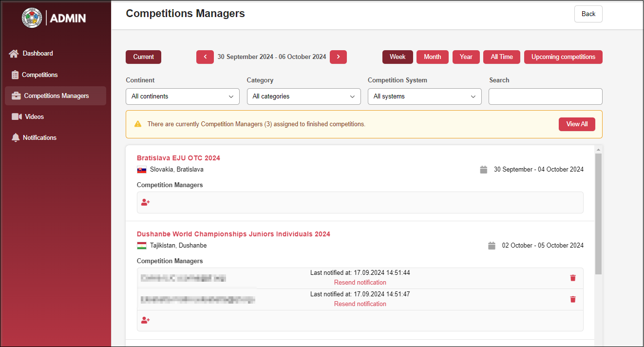The image size is (644, 347).
Task: Click the IJF Admin logo
Action: (x=54, y=18)
